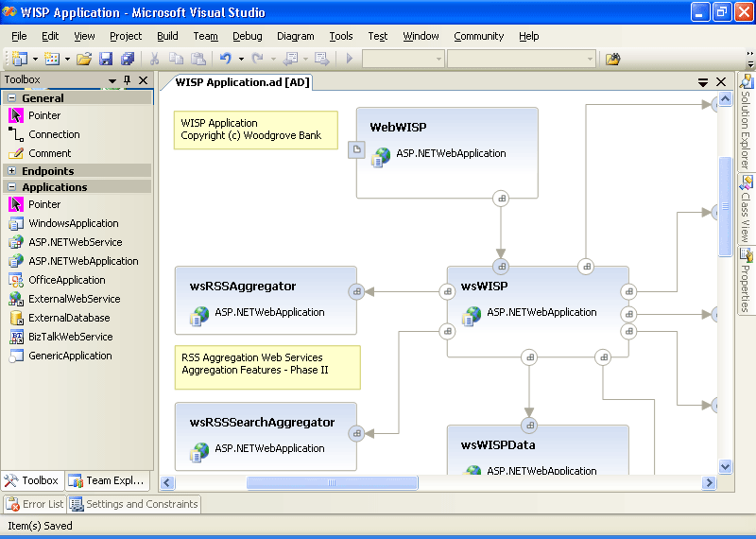The width and height of the screenshot is (756, 539).
Task: Toggle the Toolbox auto-hide pin
Action: (x=128, y=80)
